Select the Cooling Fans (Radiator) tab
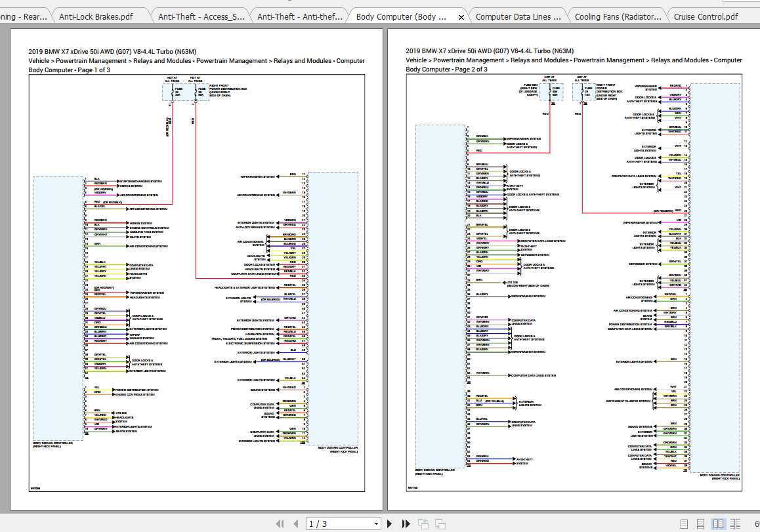This screenshot has width=760, height=532. 616,16
